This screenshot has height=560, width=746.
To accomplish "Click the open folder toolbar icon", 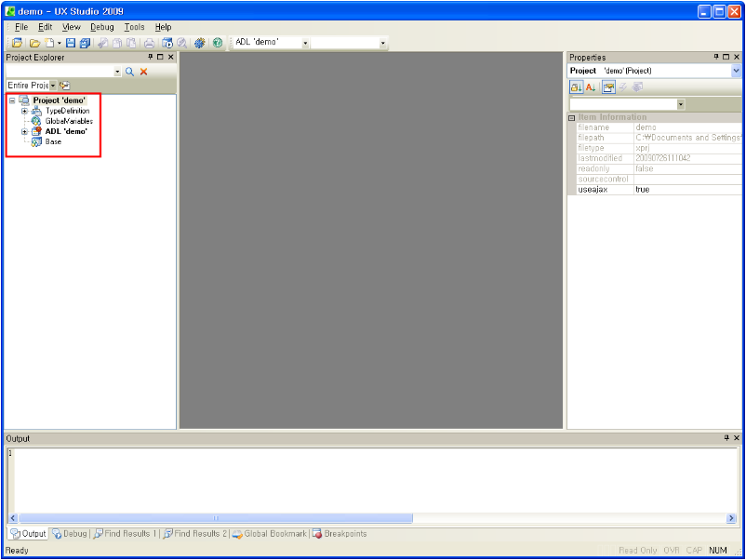I will (34, 43).
